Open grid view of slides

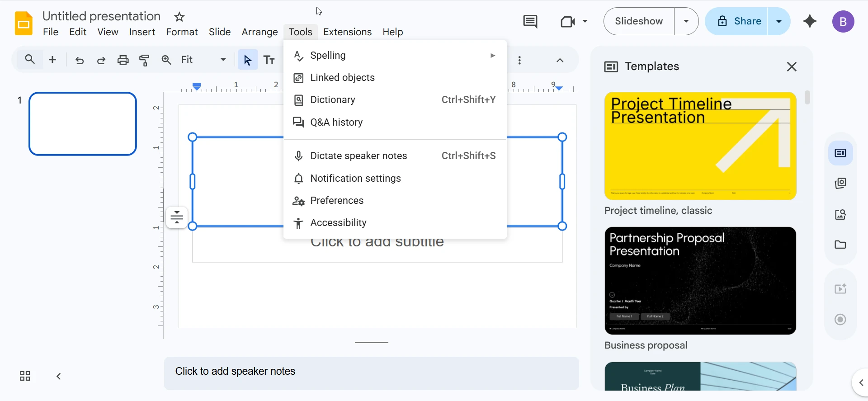point(25,376)
